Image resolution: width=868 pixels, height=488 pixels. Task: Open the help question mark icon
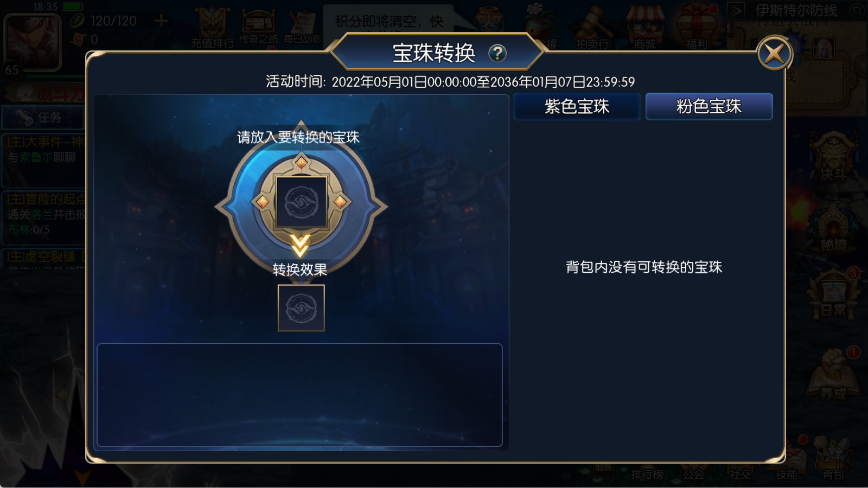(497, 53)
